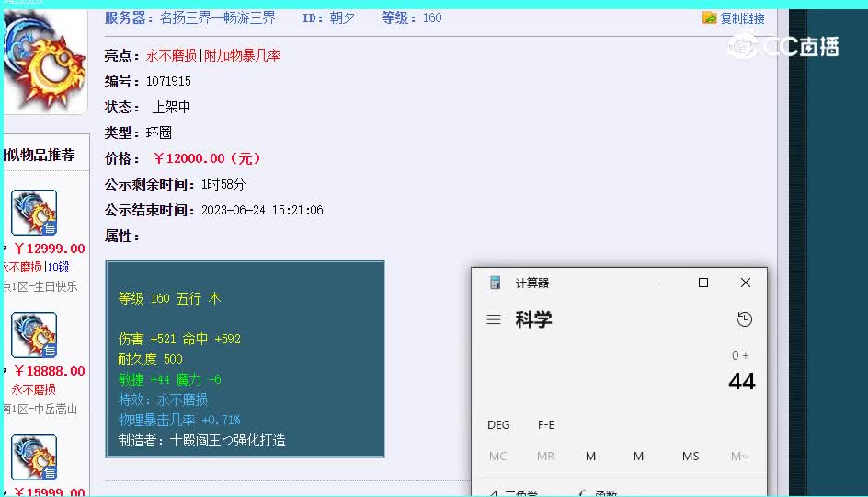Maximize the calculator window
Image resolution: width=868 pixels, height=497 pixels.
703,283
